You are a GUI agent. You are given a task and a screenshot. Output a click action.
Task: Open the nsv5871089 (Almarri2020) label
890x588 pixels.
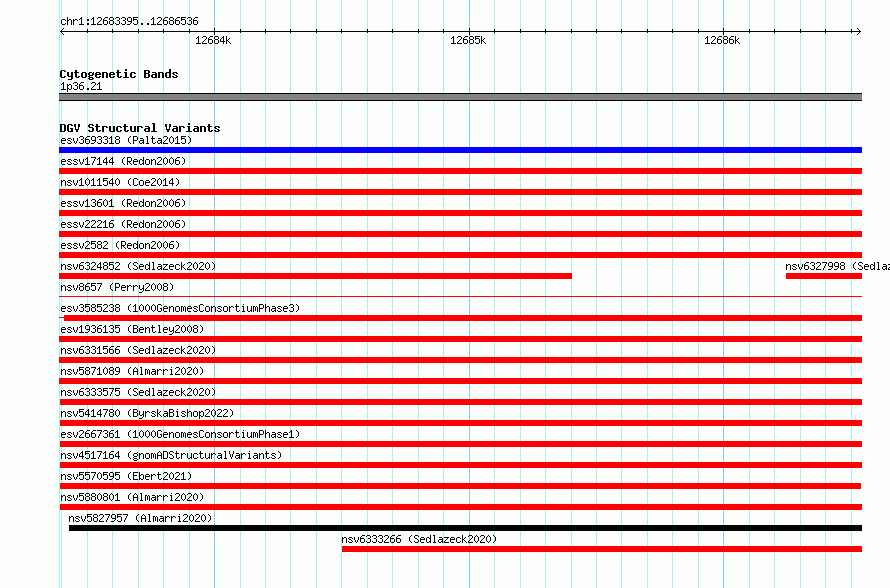[x=132, y=371]
